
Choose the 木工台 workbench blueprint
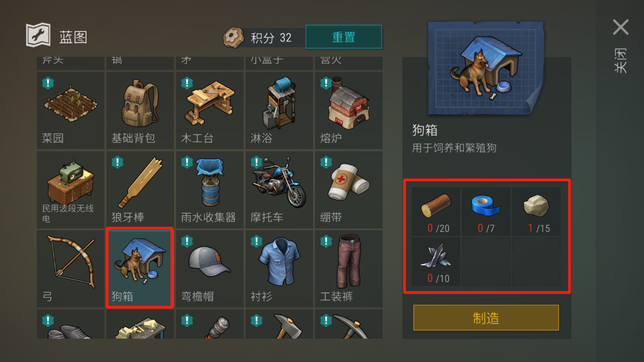tap(210, 110)
